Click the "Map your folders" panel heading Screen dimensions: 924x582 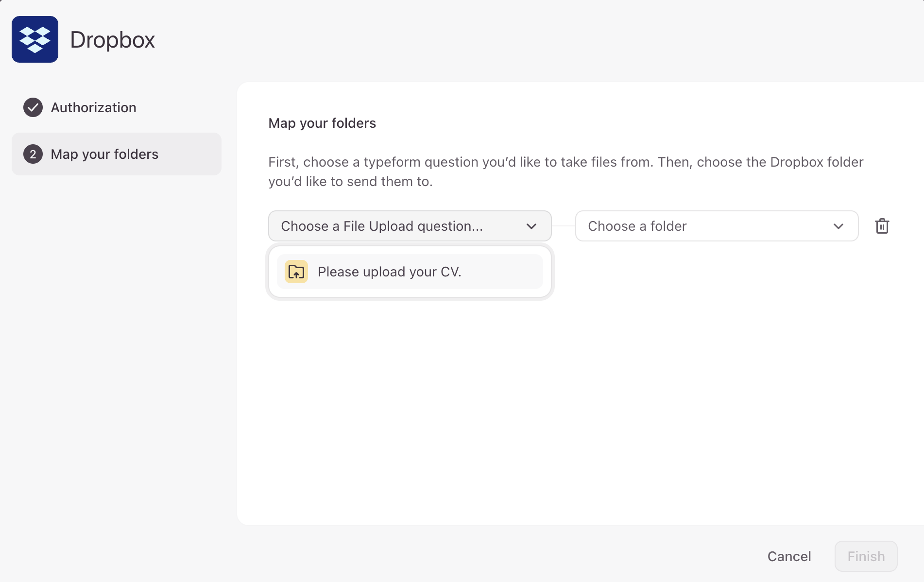pos(322,123)
